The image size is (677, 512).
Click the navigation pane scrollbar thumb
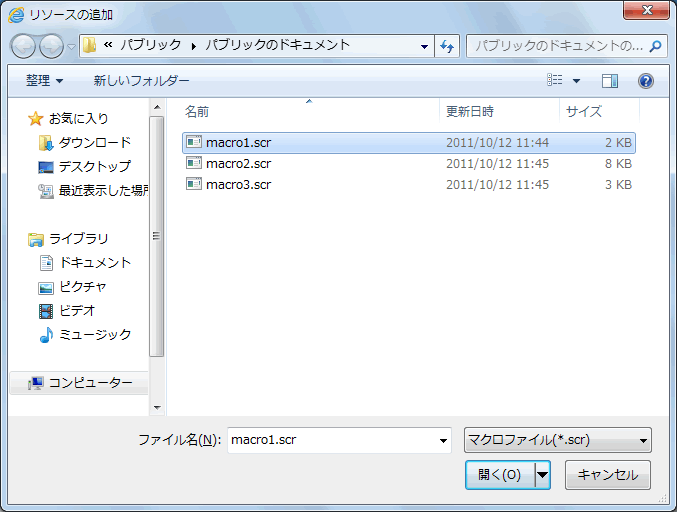(x=157, y=236)
